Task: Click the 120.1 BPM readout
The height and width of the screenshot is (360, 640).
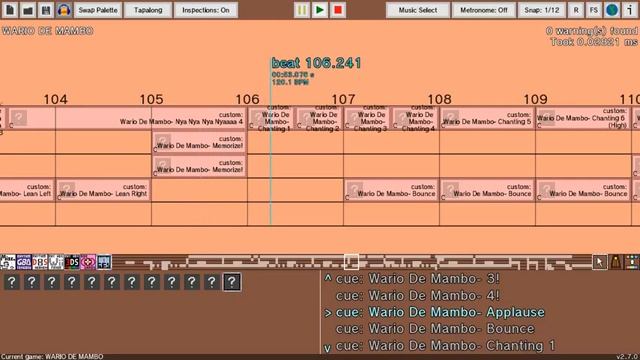Action: pos(290,82)
